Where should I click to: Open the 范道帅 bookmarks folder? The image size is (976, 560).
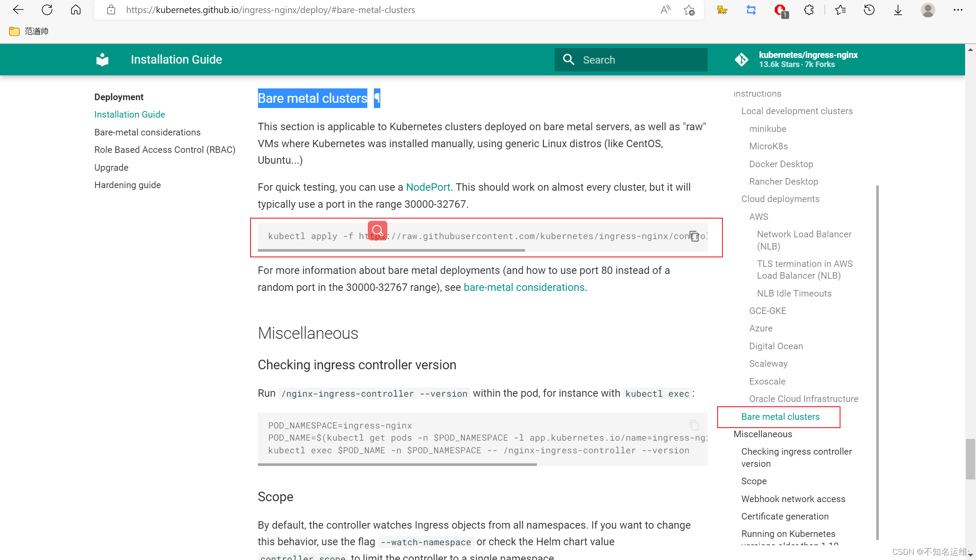click(x=29, y=31)
